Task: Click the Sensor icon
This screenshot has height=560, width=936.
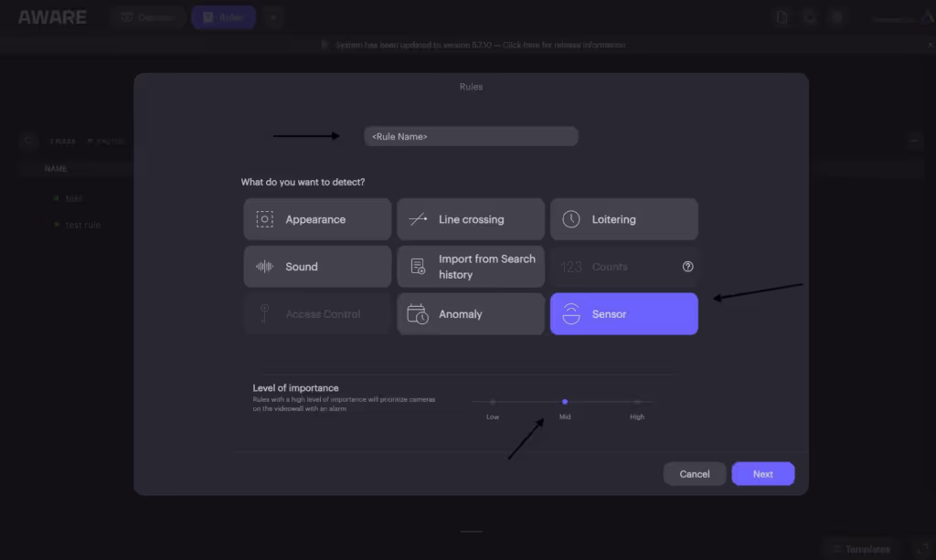Action: [x=570, y=313]
